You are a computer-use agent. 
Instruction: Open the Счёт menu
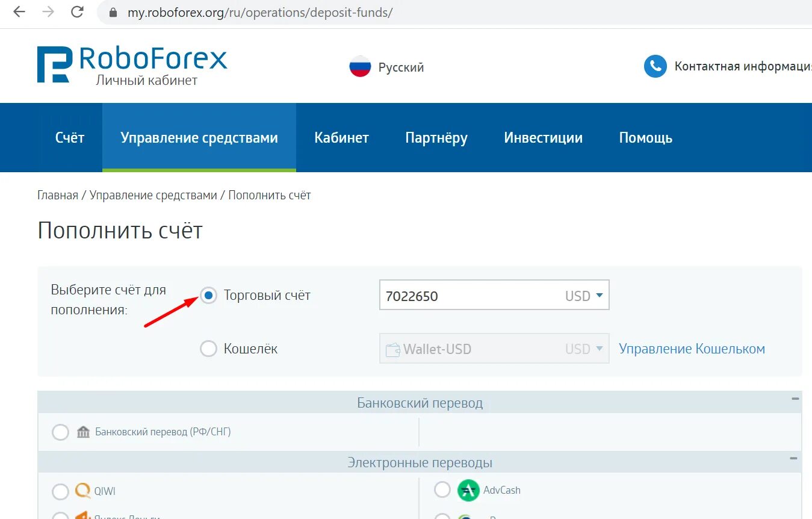[x=70, y=138]
